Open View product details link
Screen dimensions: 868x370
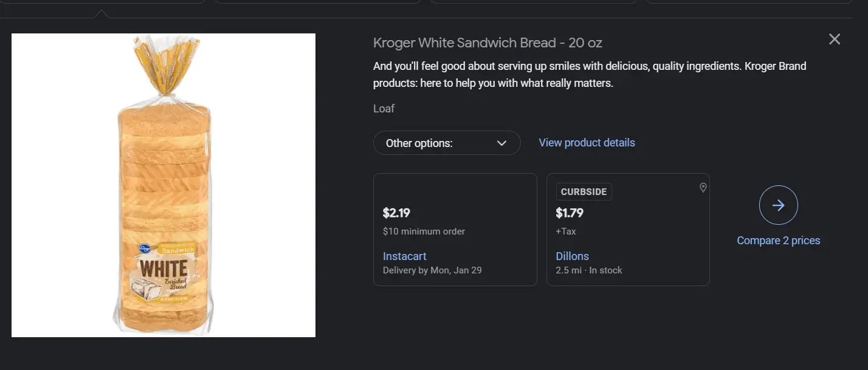click(587, 143)
